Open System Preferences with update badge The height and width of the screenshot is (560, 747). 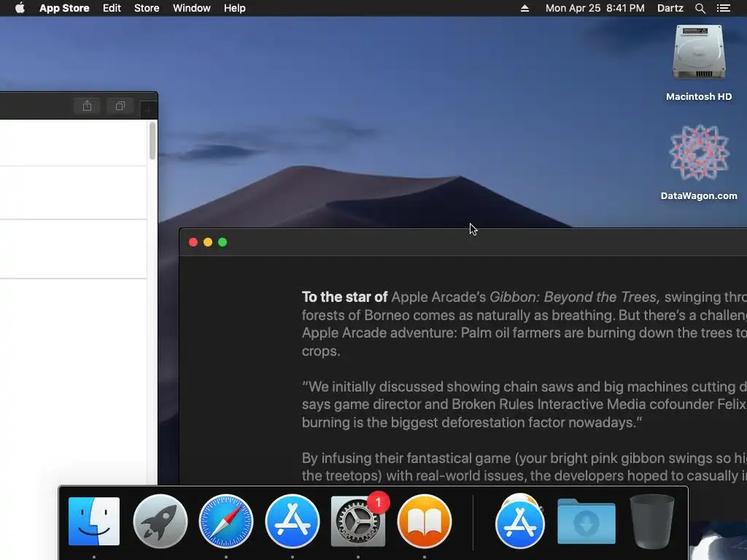pos(358,521)
